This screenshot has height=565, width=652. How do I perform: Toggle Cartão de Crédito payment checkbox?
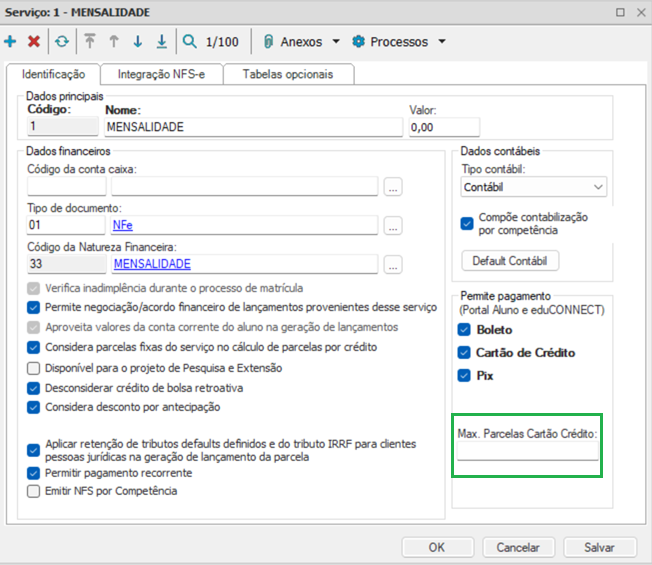(x=464, y=353)
